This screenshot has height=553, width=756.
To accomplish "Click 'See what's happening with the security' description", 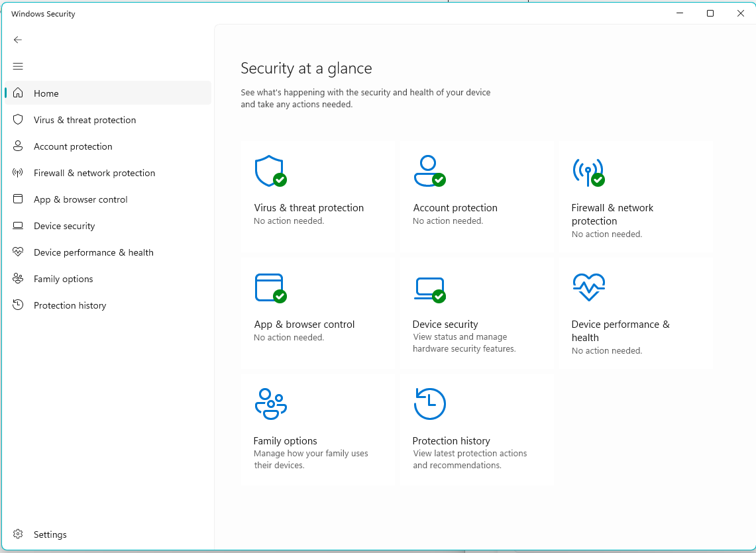I will tap(366, 99).
